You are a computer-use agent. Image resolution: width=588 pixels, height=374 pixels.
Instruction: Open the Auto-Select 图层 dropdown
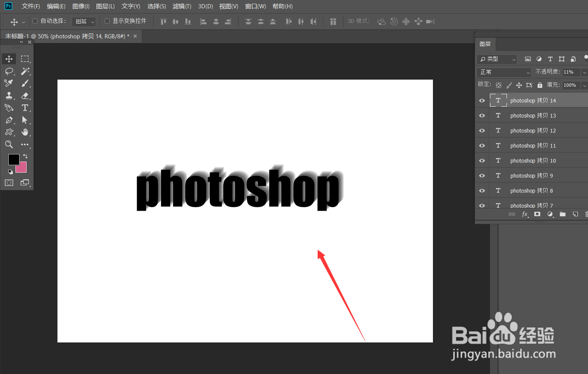click(x=84, y=21)
